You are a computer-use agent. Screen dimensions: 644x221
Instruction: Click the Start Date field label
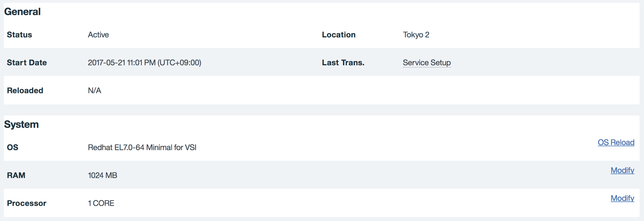(x=27, y=63)
